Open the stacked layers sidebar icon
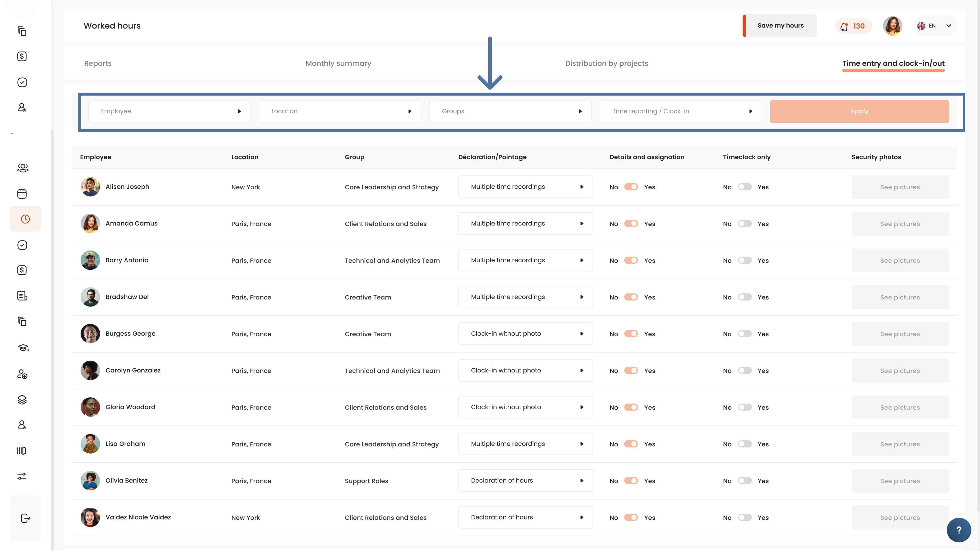The width and height of the screenshot is (980, 551). click(x=22, y=400)
